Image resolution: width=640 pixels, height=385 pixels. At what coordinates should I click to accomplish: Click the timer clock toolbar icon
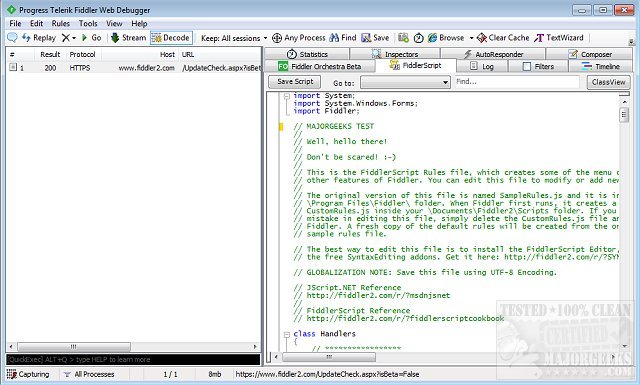pyautogui.click(x=418, y=38)
